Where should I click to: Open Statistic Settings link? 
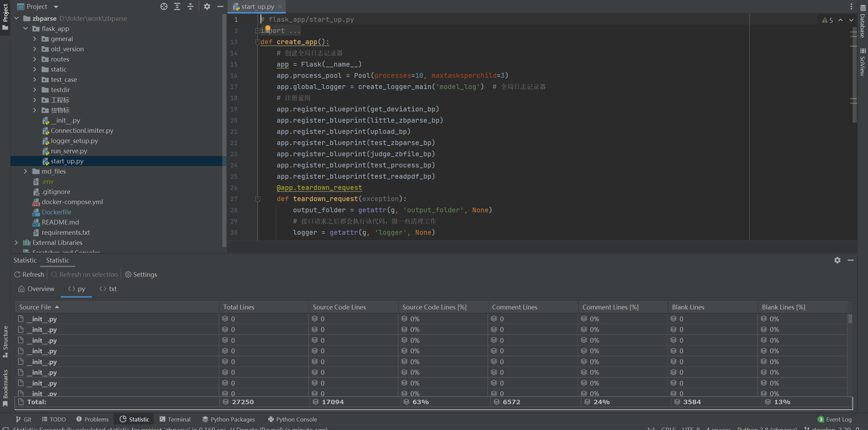coord(141,274)
